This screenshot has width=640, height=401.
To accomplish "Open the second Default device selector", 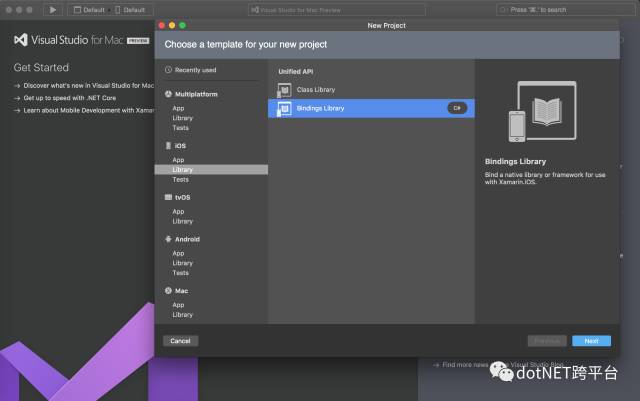I will click(x=130, y=10).
